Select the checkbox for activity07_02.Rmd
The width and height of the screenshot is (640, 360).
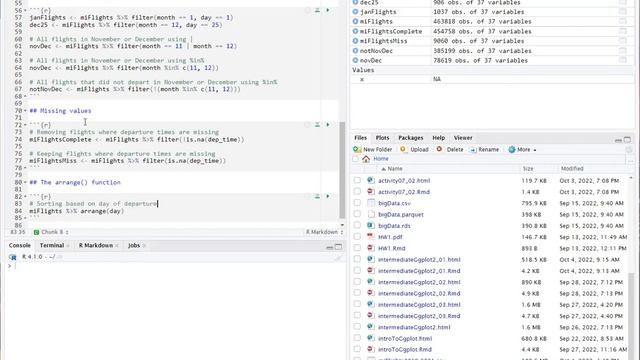click(x=357, y=191)
